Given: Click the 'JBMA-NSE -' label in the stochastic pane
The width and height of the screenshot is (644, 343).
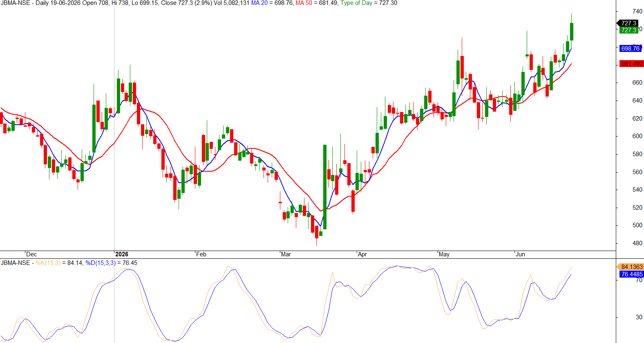Looking at the screenshot, I should pyautogui.click(x=17, y=263).
